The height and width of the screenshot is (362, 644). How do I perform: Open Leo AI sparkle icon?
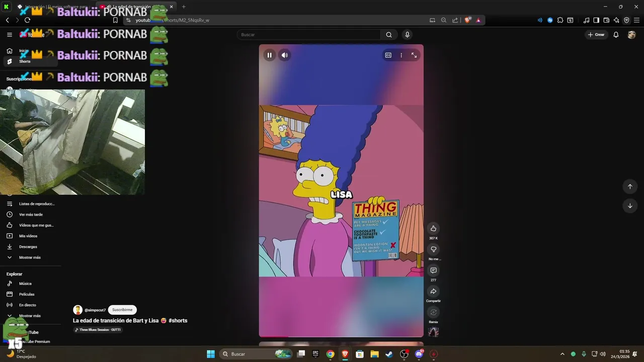click(616, 20)
